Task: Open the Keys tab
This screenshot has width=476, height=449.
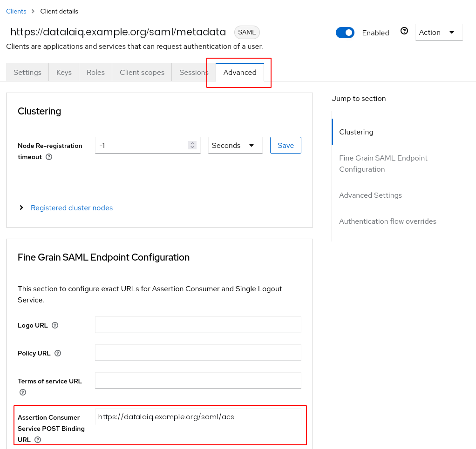Action: coord(64,72)
